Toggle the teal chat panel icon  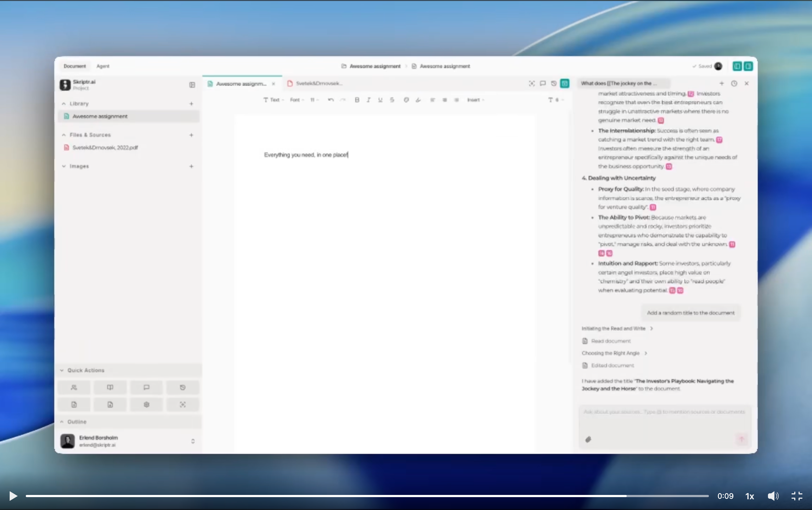[x=565, y=83]
